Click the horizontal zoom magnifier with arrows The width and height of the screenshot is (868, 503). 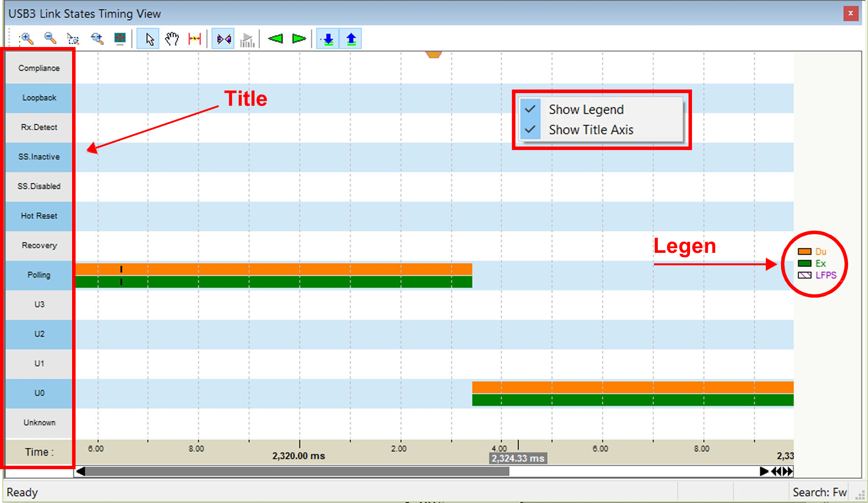click(97, 39)
